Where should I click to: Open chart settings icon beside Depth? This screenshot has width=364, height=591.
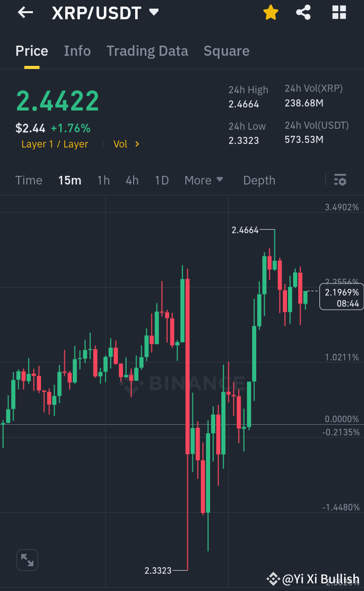(340, 180)
